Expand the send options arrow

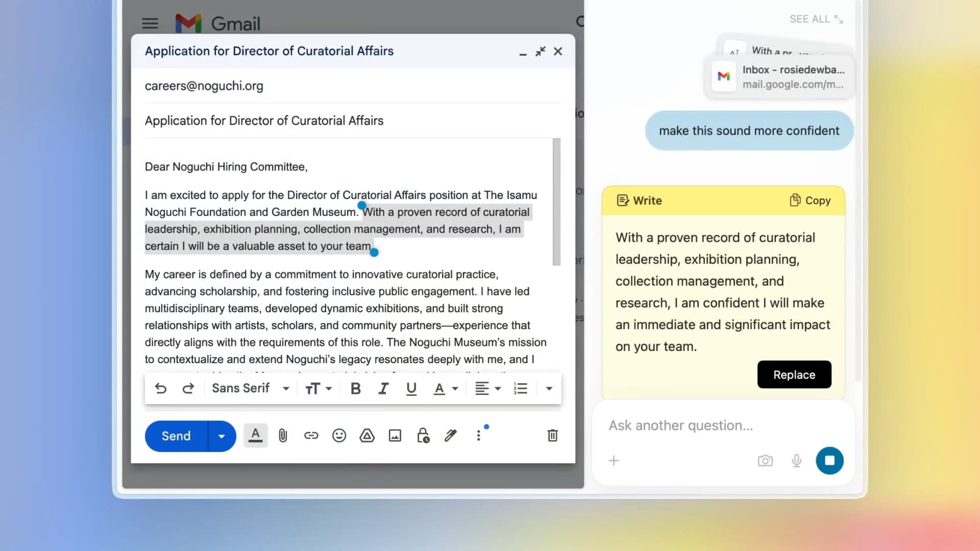[x=222, y=436]
